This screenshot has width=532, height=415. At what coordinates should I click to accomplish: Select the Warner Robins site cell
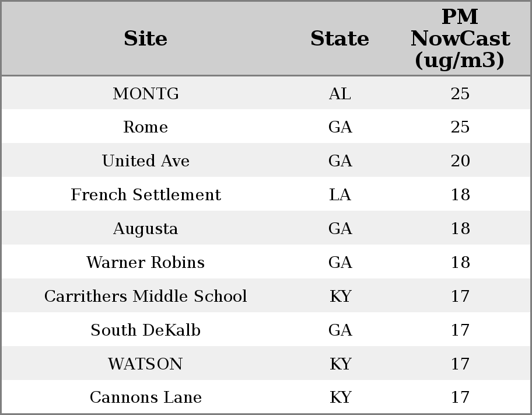146,262
